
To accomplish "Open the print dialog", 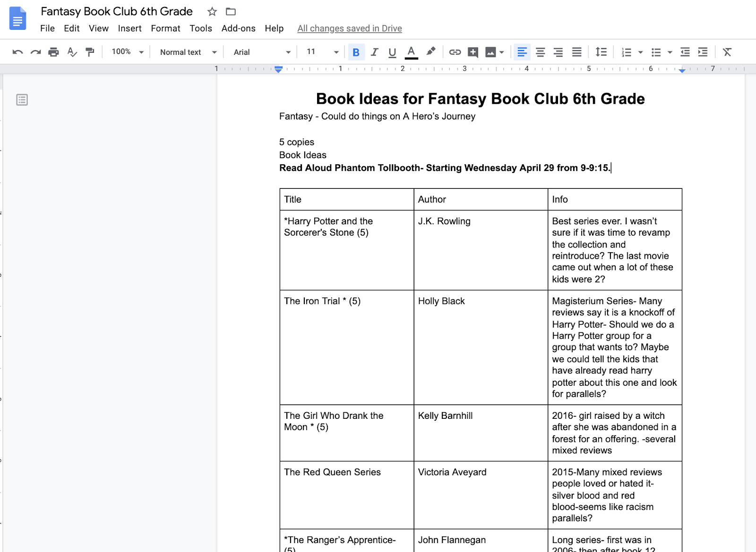I will click(53, 52).
